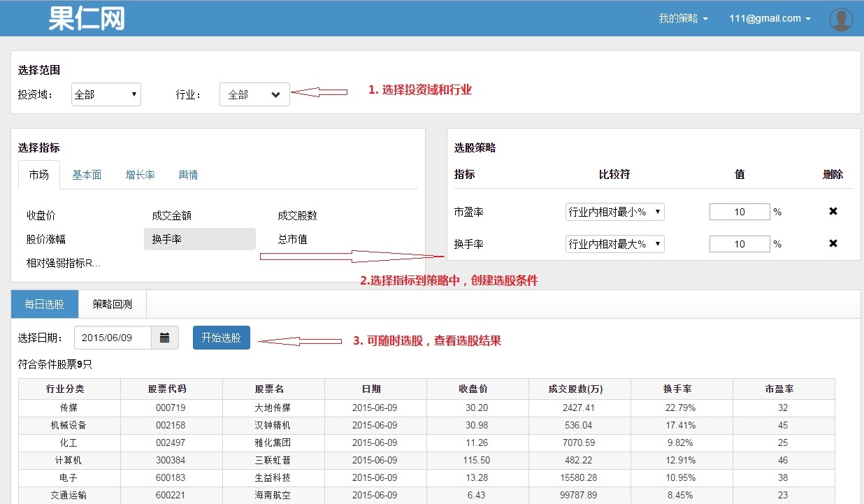
Task: Click the 选择日期 date input field
Action: pos(113,338)
